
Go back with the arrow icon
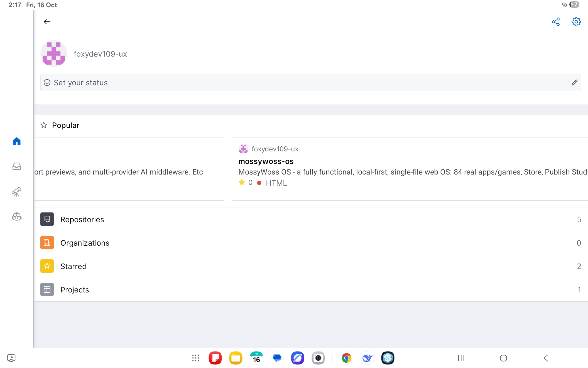(x=47, y=22)
